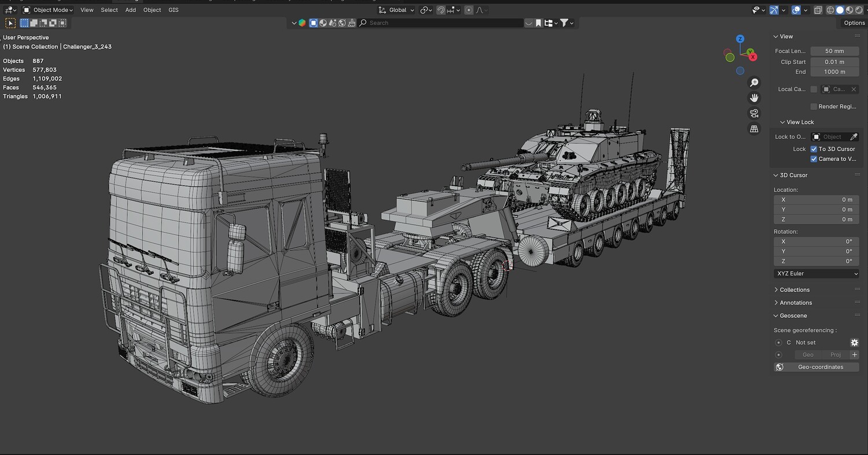Select the brush filter icon
The height and width of the screenshot is (455, 868).
pyautogui.click(x=351, y=23)
